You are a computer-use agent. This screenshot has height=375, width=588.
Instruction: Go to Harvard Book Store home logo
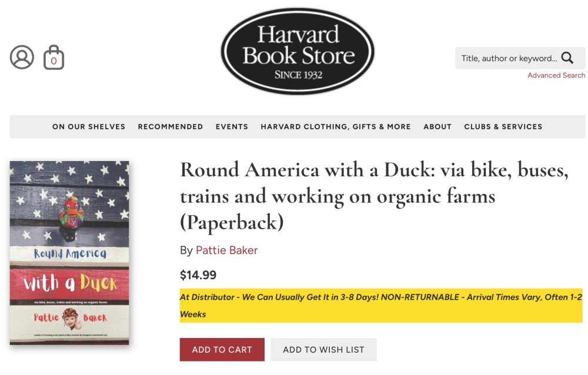pos(298,51)
